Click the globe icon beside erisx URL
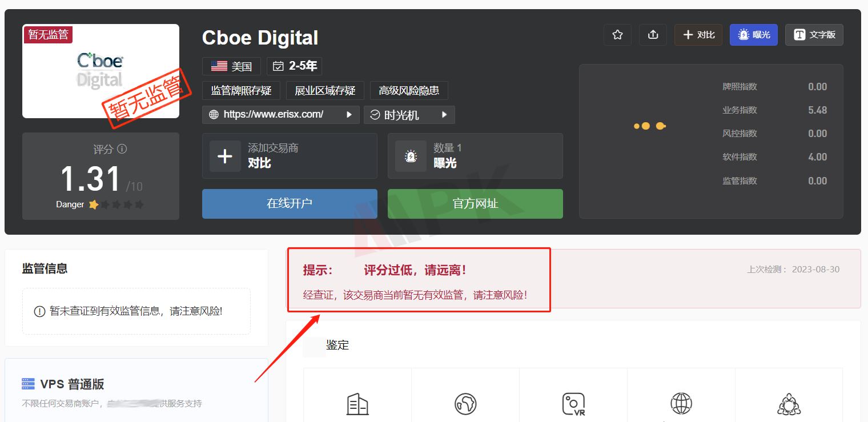868x422 pixels. (x=214, y=115)
